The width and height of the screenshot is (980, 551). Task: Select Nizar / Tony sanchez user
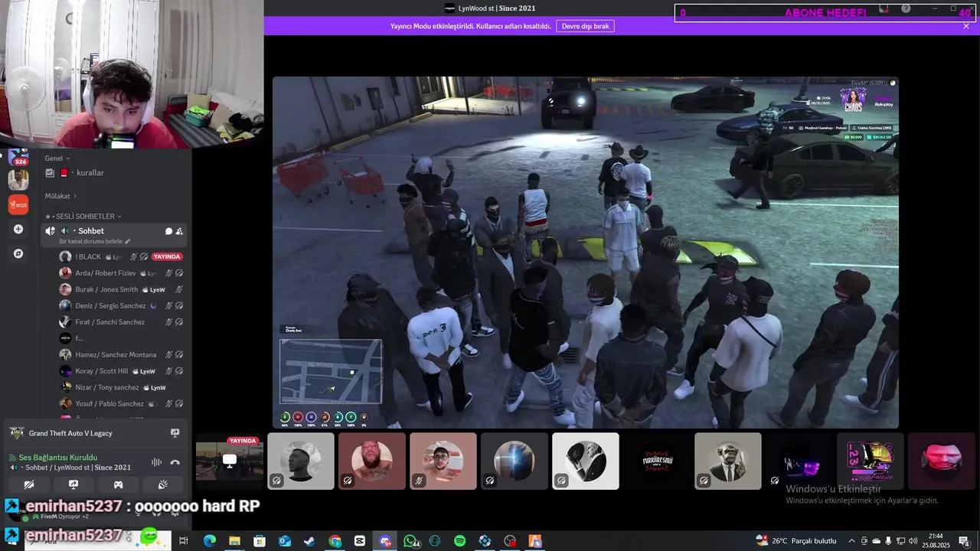[121, 387]
